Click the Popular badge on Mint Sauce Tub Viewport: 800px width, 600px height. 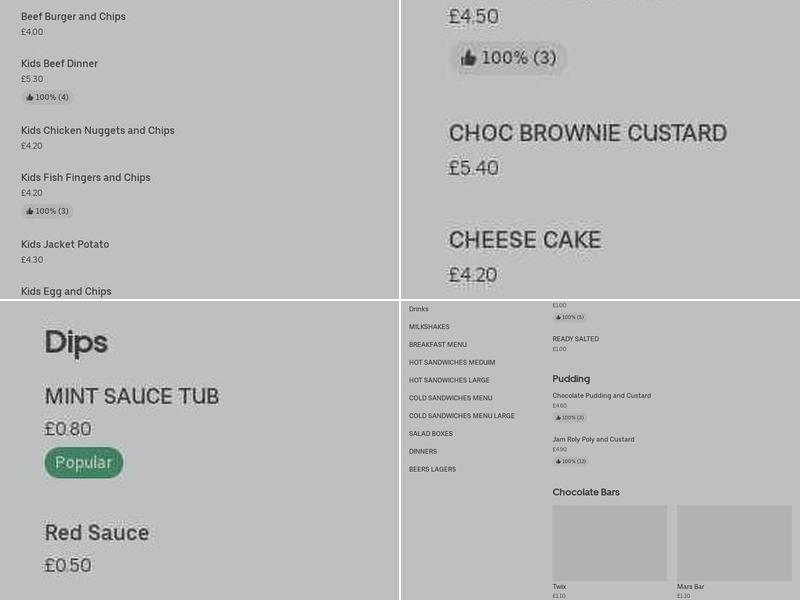(84, 463)
